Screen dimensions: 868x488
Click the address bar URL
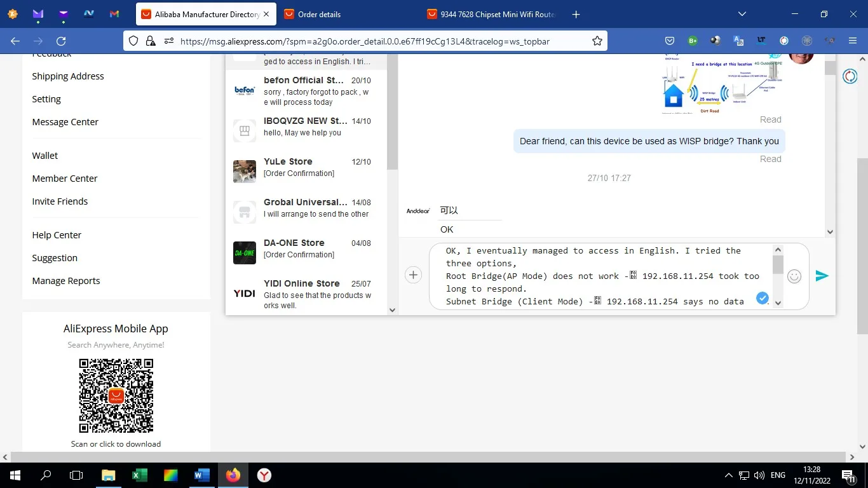(365, 41)
